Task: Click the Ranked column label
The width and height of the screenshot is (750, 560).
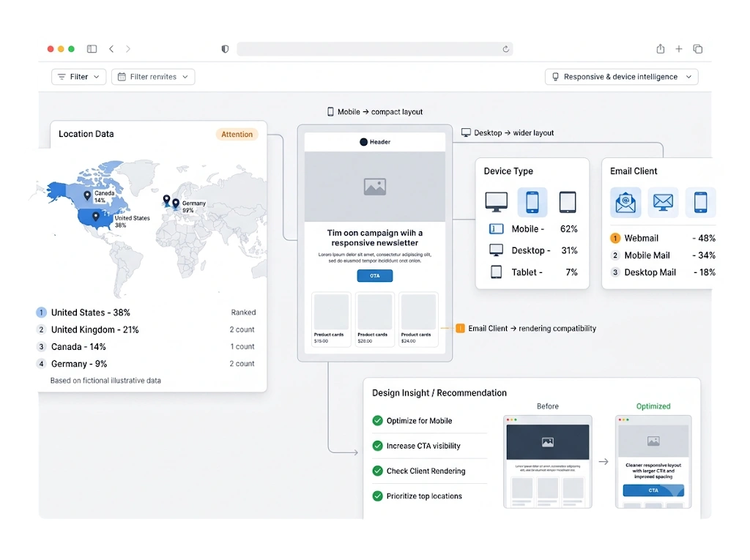Action: pos(243,313)
